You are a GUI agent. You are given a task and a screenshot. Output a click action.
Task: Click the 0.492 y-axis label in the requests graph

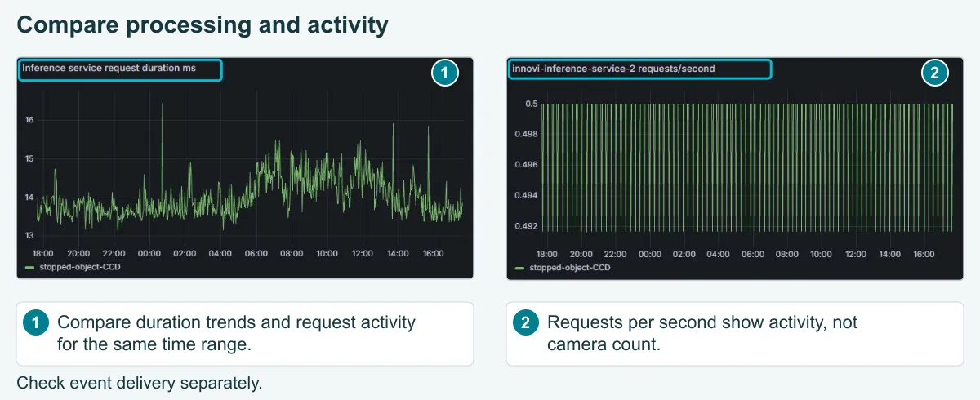(527, 226)
